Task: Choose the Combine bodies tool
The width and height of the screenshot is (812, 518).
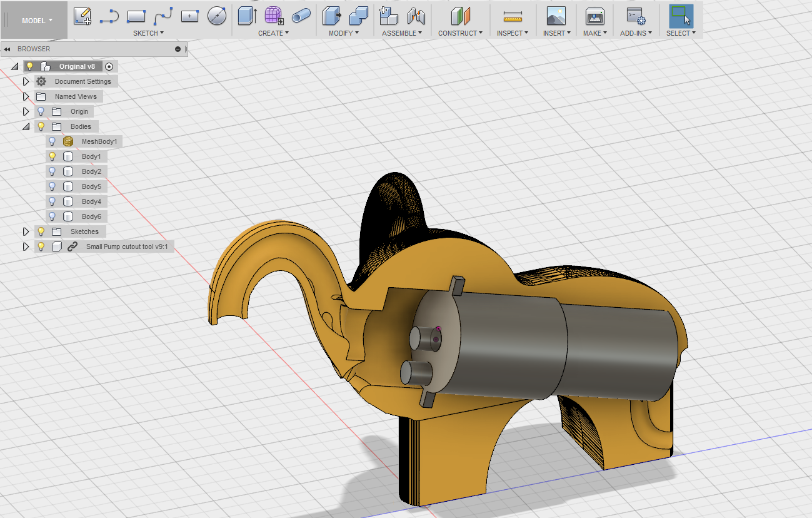Action: (358, 16)
